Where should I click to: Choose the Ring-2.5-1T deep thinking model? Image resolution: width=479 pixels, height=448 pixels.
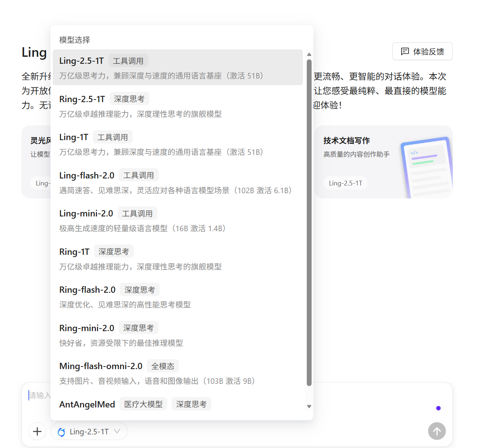click(177, 106)
